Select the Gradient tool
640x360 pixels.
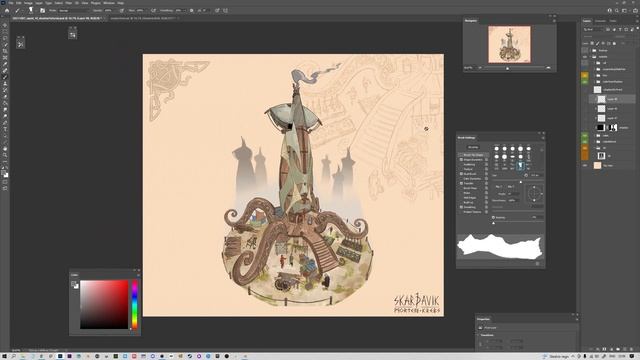5,103
